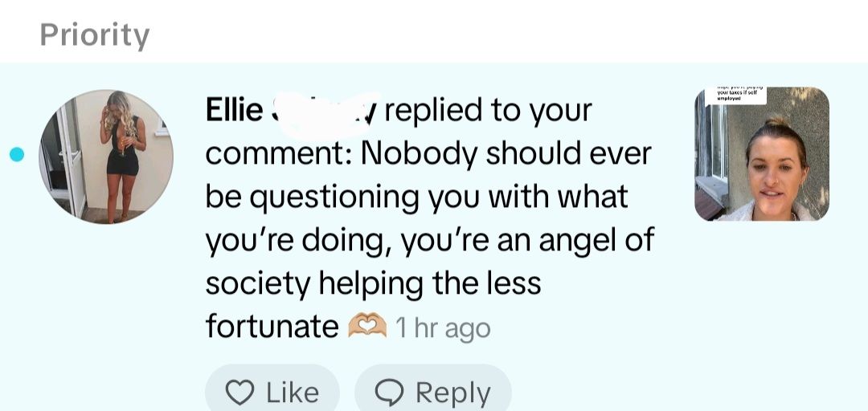Click 'be questioning you with what' line

tap(417, 197)
